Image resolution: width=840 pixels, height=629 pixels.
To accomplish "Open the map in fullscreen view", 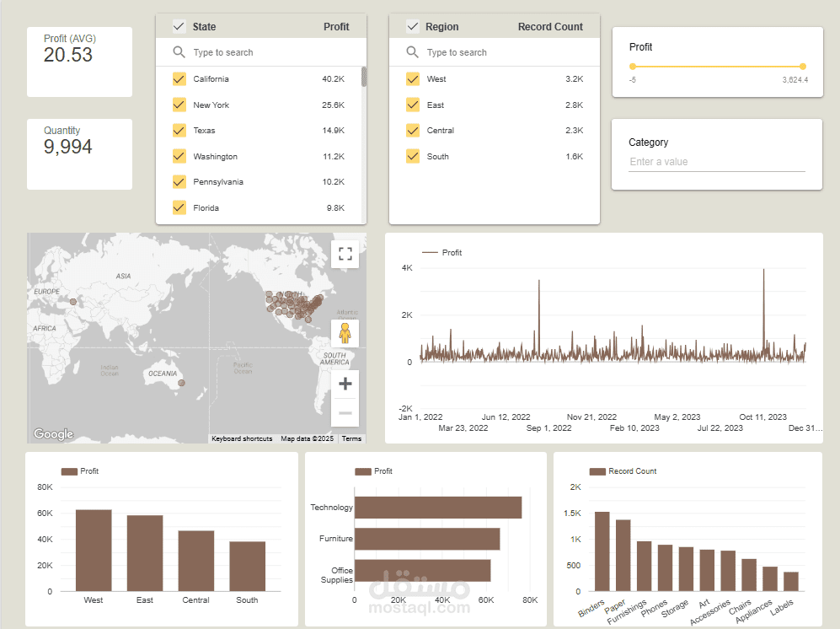I will pos(345,254).
